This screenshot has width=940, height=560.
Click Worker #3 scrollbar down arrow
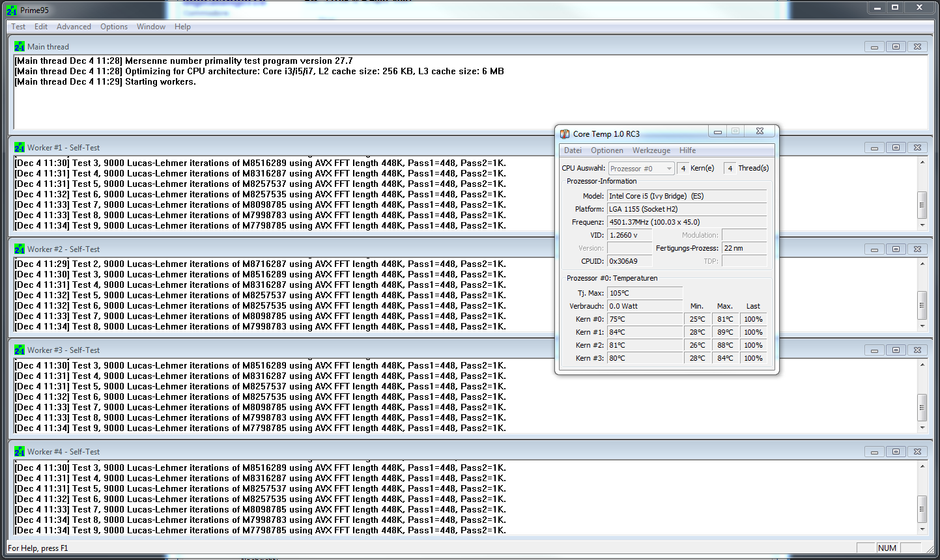(922, 428)
